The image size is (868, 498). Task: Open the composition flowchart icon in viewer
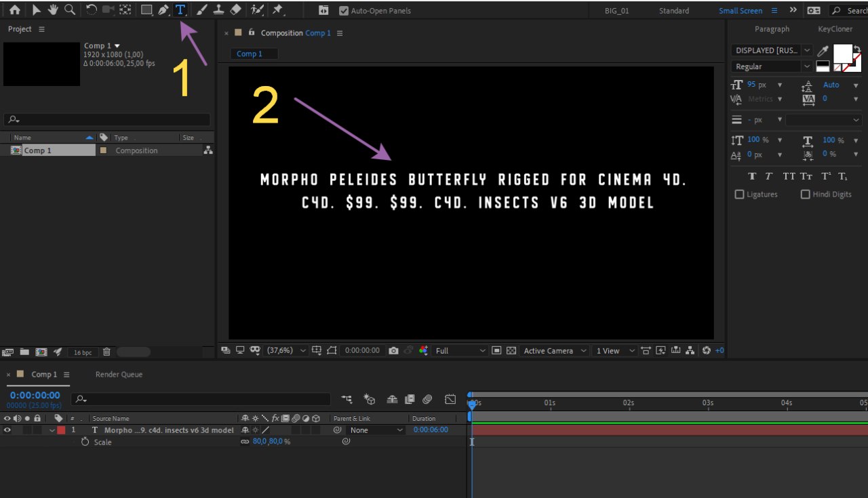click(690, 350)
